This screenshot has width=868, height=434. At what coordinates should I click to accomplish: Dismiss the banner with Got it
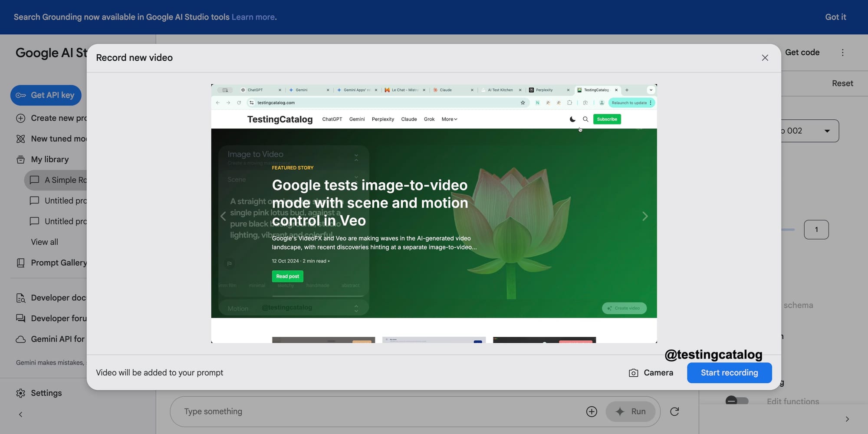point(835,17)
